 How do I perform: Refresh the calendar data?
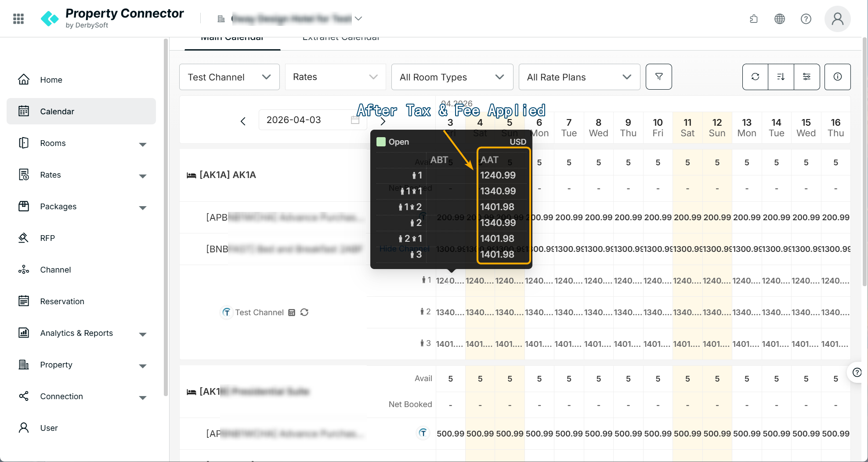756,77
